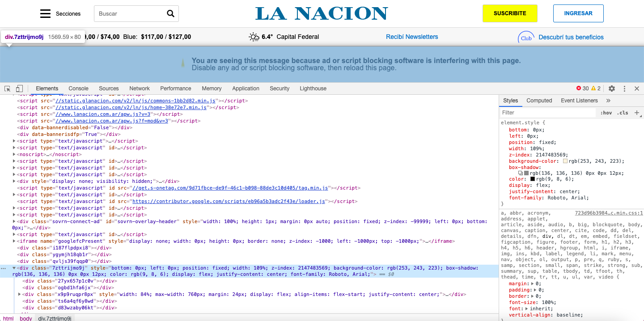Open the color property black swatch
The height and width of the screenshot is (321, 644).
[533, 179]
